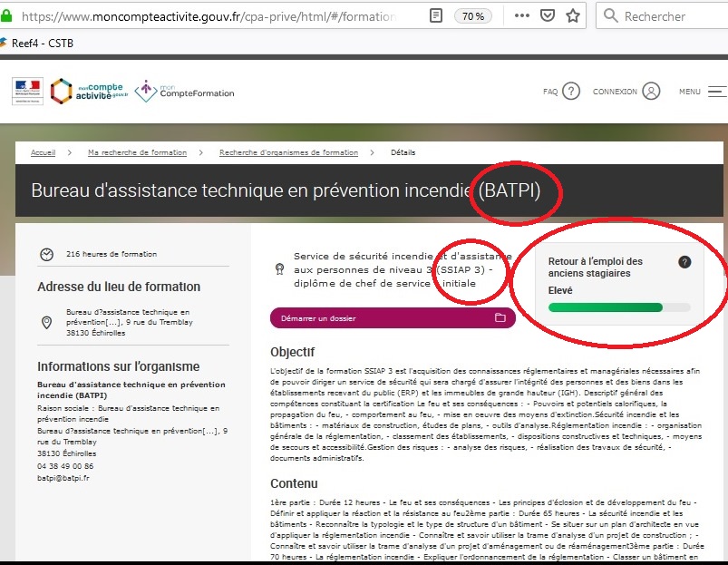
Task: Click the phone number 04 38 49 00 86
Action: pos(65,466)
